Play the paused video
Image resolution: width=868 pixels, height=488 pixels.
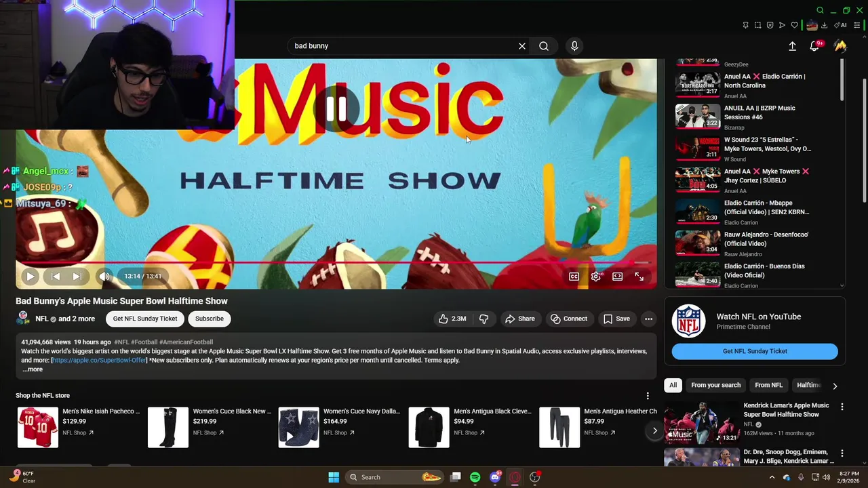30,276
